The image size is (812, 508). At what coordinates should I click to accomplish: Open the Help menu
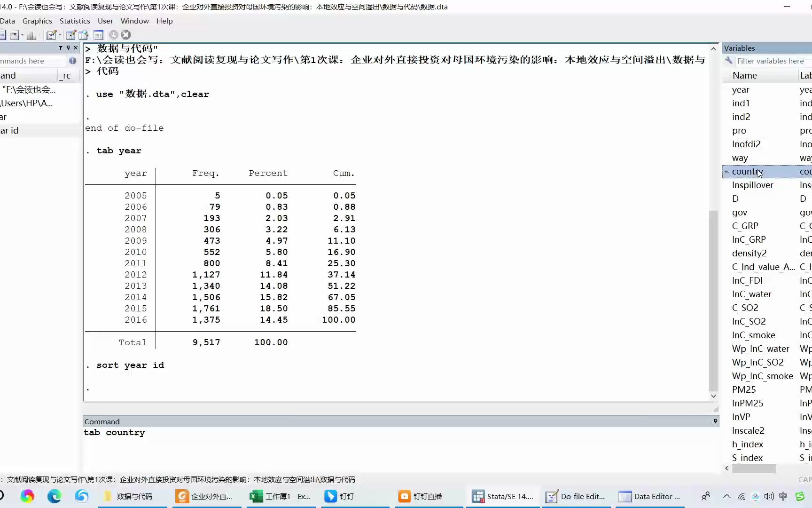click(164, 21)
